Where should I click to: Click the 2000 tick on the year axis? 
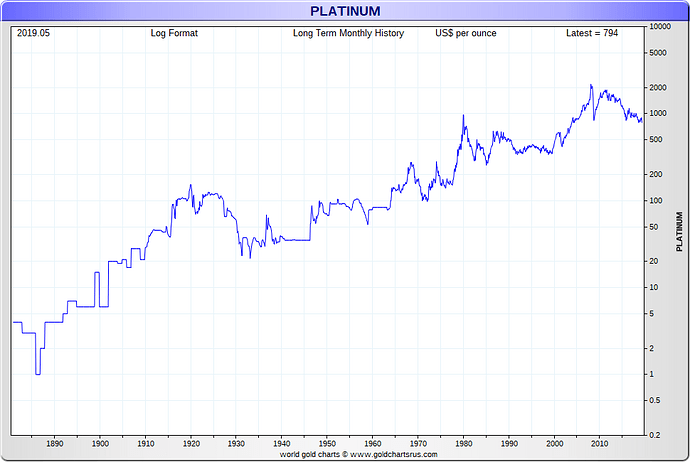click(x=554, y=442)
